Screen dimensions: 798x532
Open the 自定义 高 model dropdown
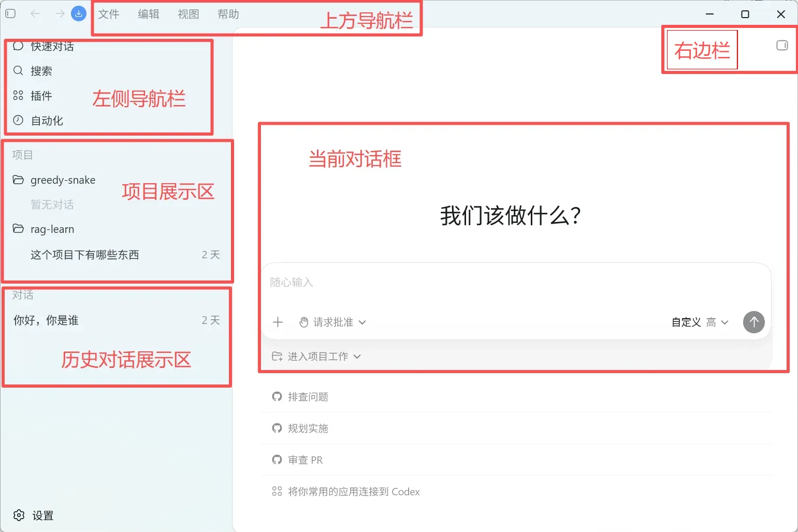click(x=700, y=322)
